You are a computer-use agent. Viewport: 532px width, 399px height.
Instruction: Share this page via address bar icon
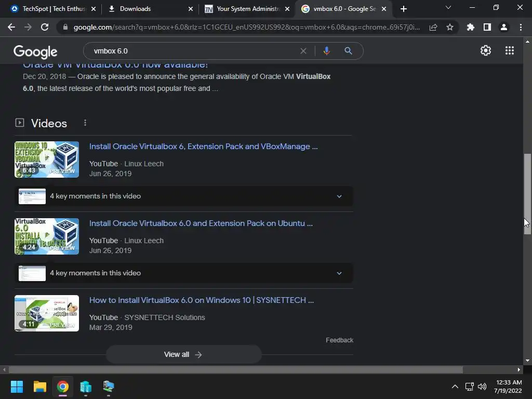[433, 27]
